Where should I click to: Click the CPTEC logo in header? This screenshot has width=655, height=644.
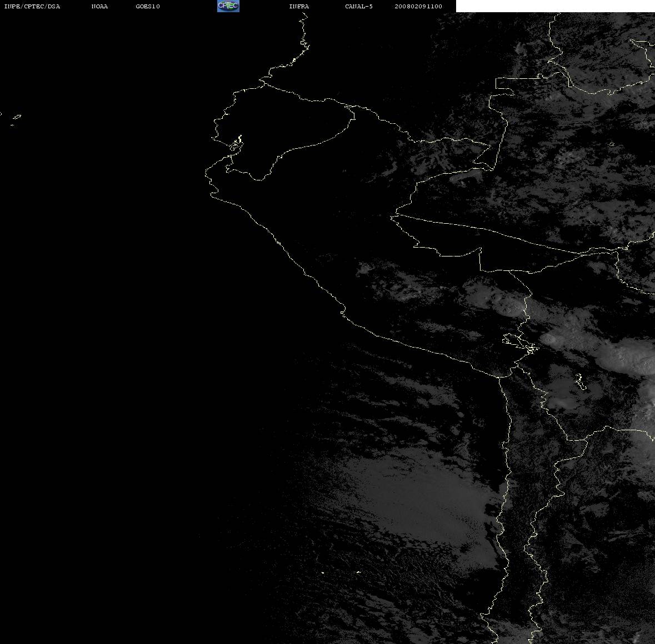[228, 6]
